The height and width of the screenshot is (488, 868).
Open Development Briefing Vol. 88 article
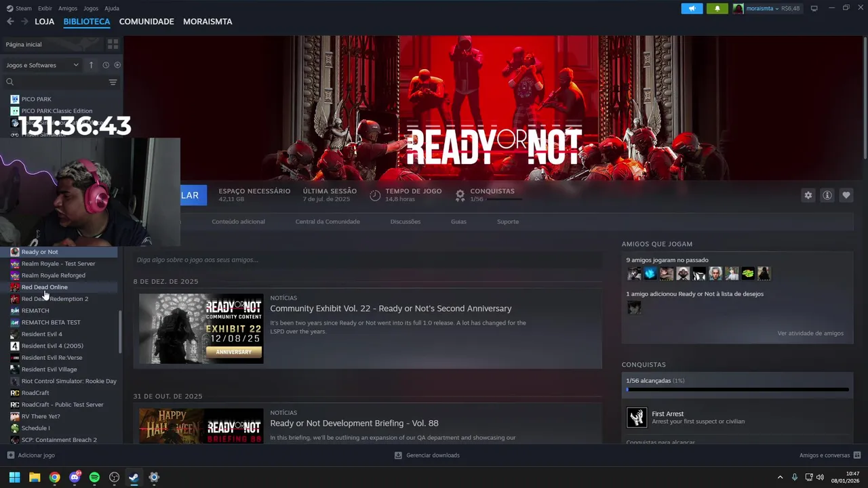click(354, 423)
